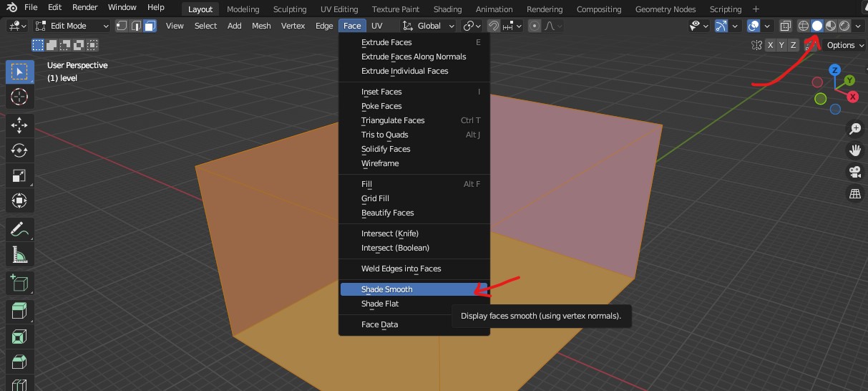This screenshot has width=868, height=391.
Task: Toggle the camera view icon
Action: 854,172
